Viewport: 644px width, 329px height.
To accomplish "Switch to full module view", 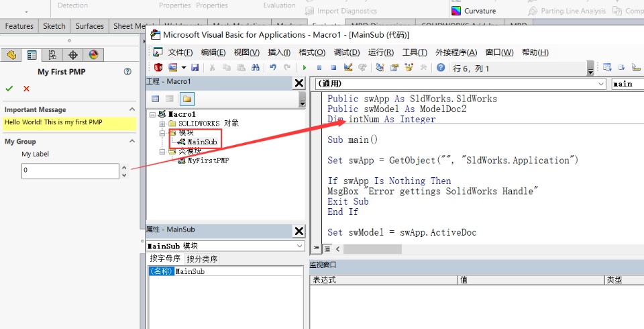I will tap(327, 249).
